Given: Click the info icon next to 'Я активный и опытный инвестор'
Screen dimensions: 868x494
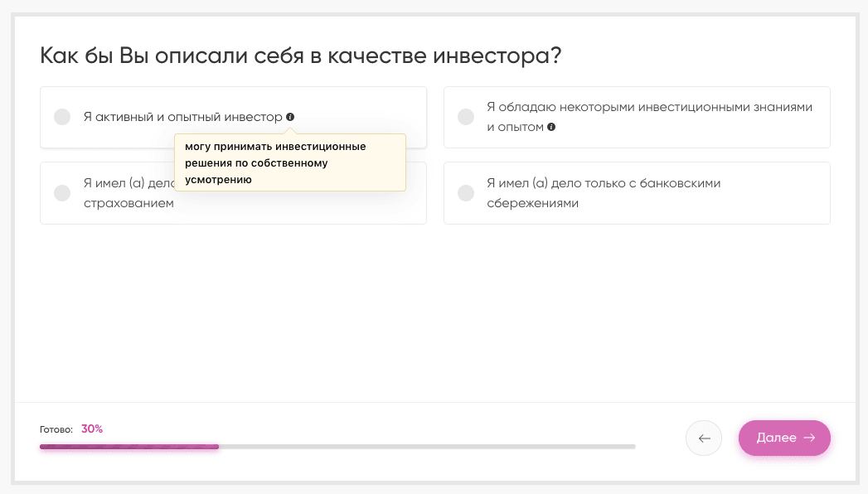Looking at the screenshot, I should coord(289,117).
